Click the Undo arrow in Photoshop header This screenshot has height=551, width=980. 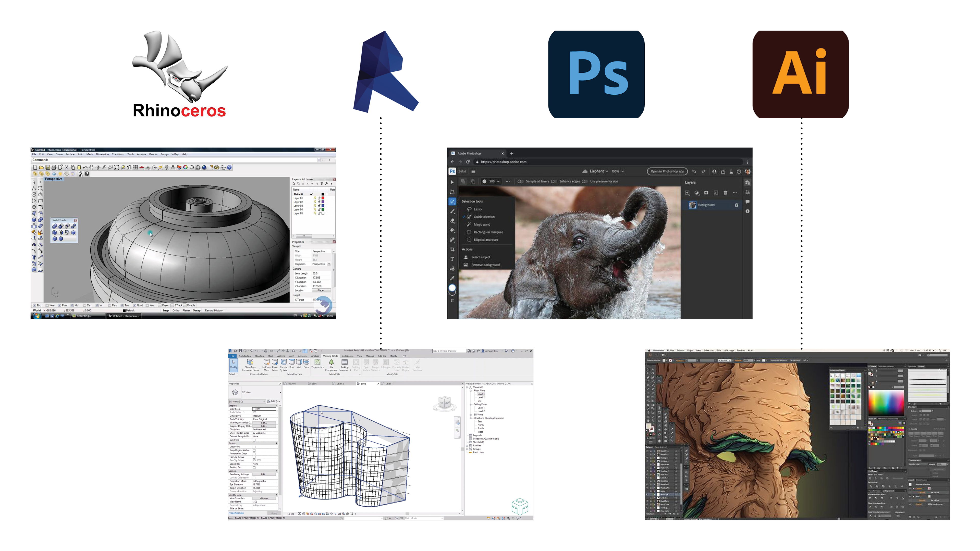point(694,172)
